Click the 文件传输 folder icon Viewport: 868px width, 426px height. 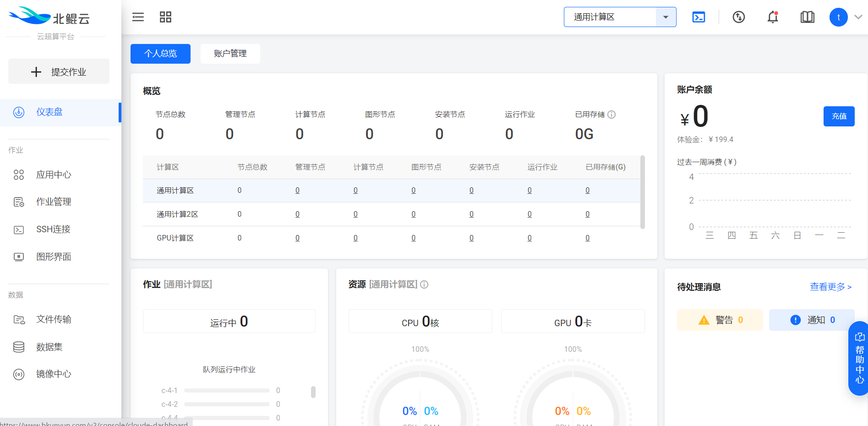(19, 320)
